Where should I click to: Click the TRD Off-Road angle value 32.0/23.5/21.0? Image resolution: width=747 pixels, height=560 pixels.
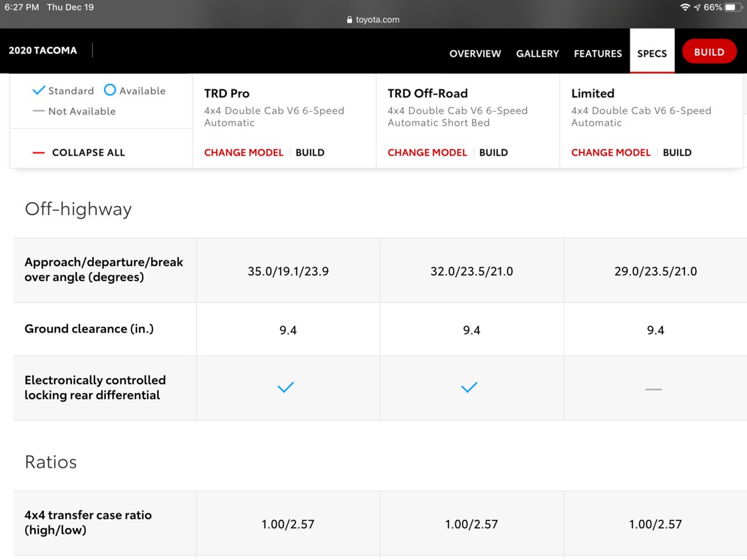(x=472, y=271)
